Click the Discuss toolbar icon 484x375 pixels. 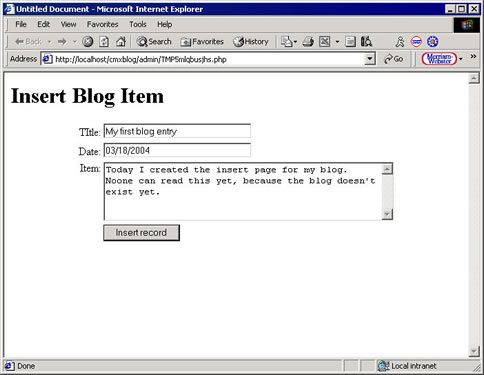click(350, 42)
